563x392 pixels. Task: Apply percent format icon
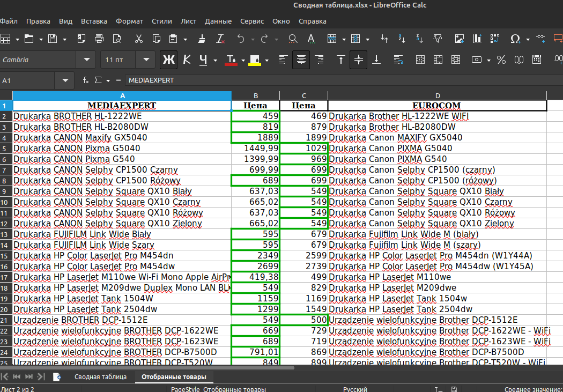tap(501, 60)
